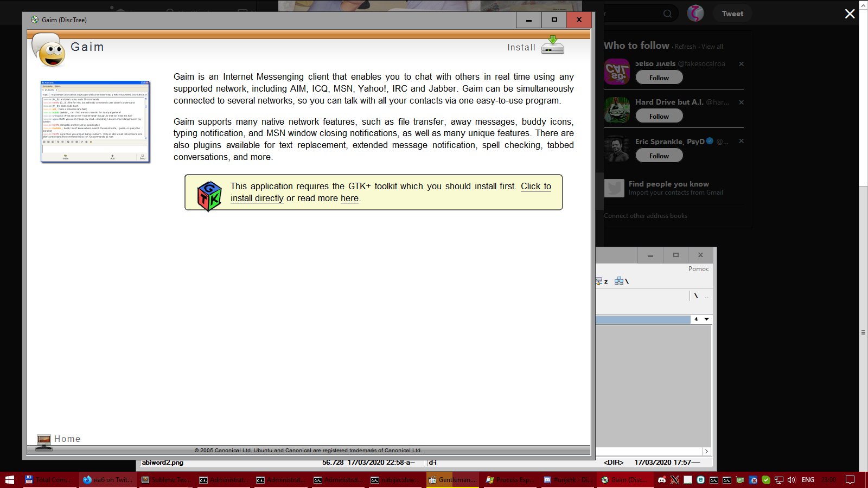Follow Eric Sprankle, PsyD
This screenshot has height=488, width=868.
point(659,156)
